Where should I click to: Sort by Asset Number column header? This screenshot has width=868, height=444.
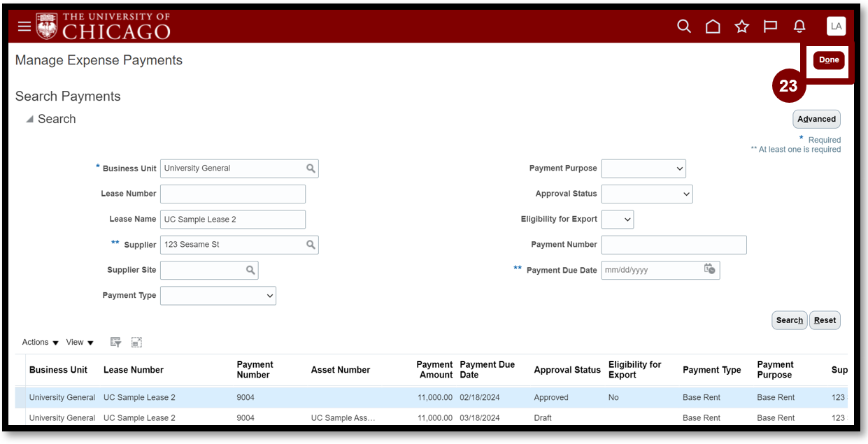341,370
